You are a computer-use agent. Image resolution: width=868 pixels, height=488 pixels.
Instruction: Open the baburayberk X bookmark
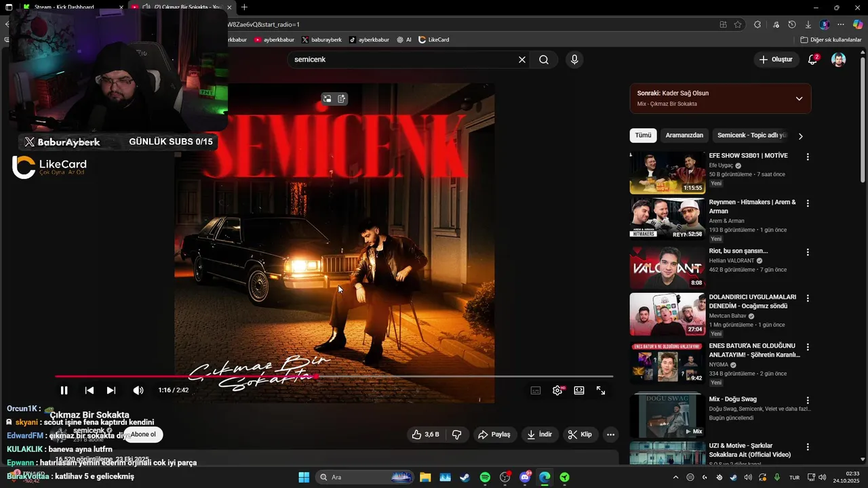pyautogui.click(x=321, y=40)
